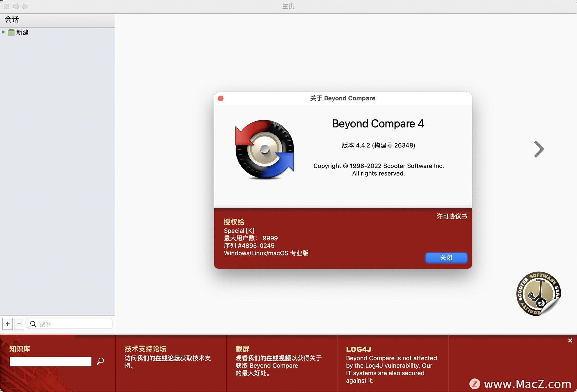This screenshot has height=392, width=577.
Task: Click the 技术支持论坛 heading
Action: tap(145, 349)
